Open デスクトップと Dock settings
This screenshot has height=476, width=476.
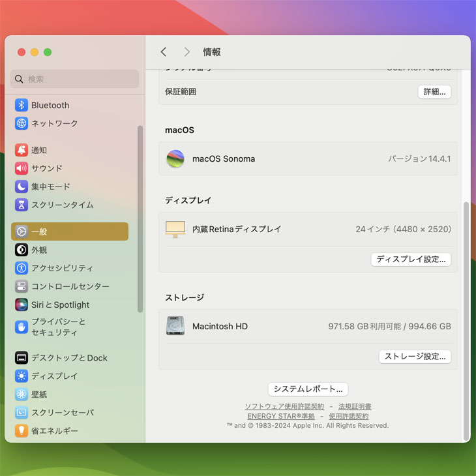point(70,357)
